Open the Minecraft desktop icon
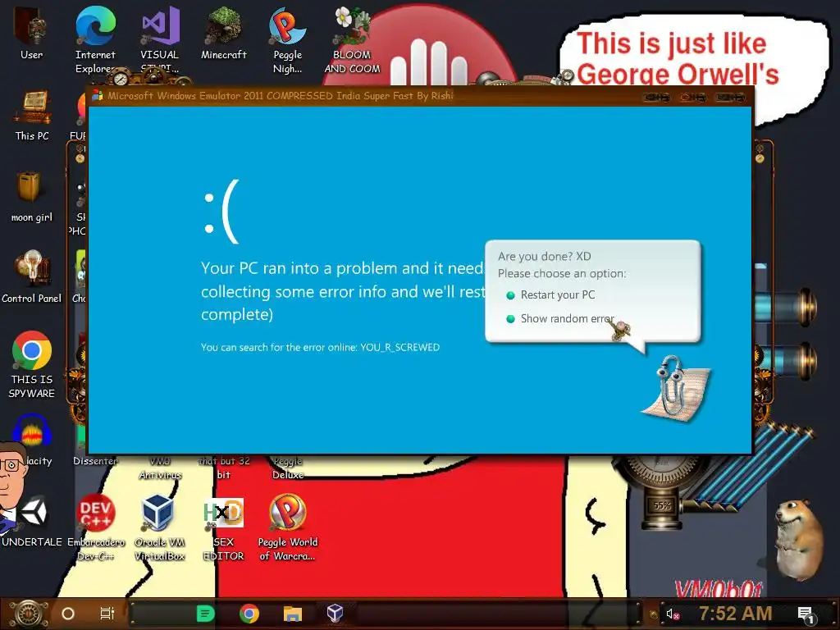The height and width of the screenshot is (630, 840). click(223, 32)
